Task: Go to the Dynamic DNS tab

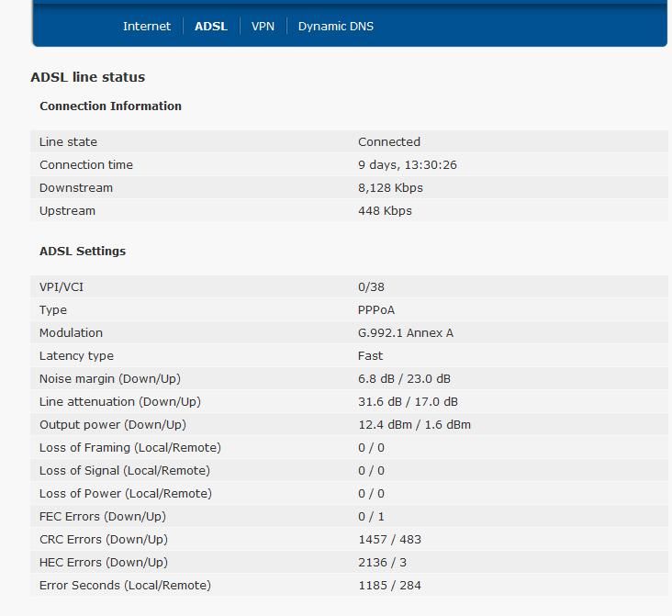Action: coord(335,27)
